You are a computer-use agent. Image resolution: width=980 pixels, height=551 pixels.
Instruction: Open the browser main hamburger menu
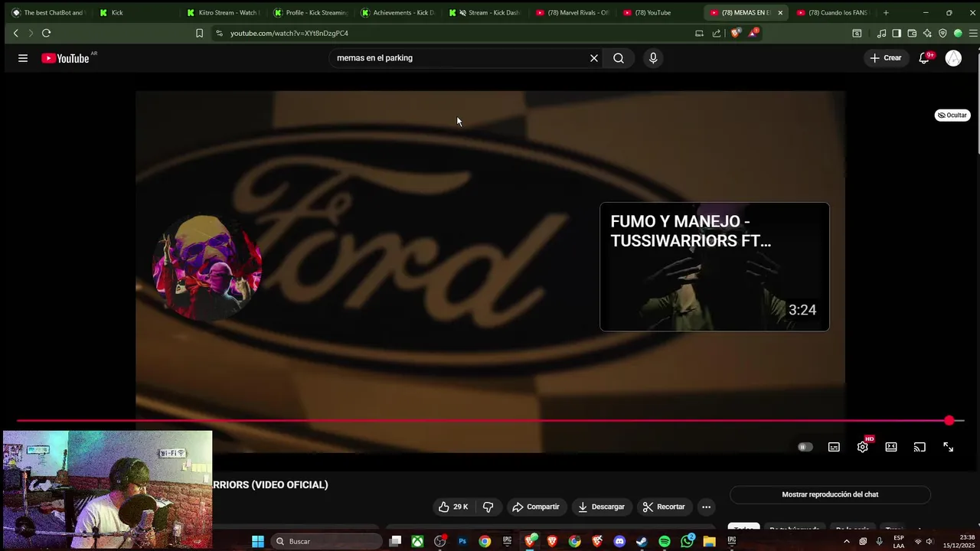click(x=973, y=33)
